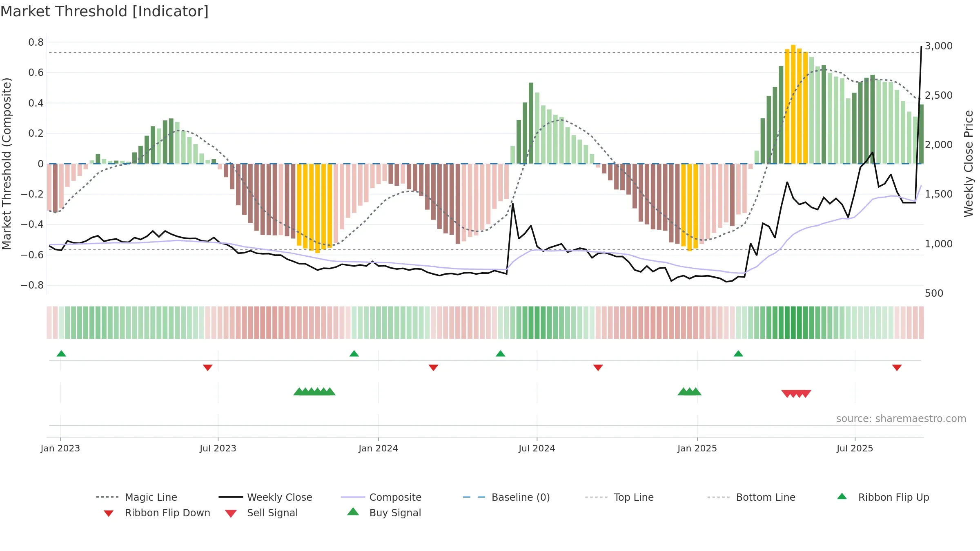Toggle Weekly Close legend entry
The width and height of the screenshot is (980, 551).
click(x=265, y=497)
